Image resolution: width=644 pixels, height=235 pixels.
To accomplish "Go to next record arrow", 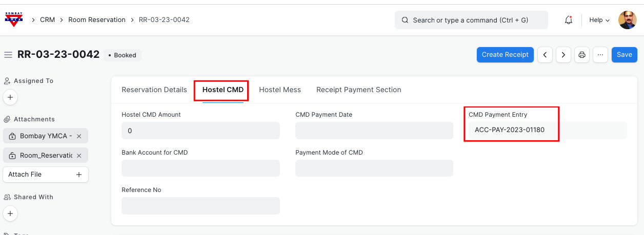I will [563, 55].
